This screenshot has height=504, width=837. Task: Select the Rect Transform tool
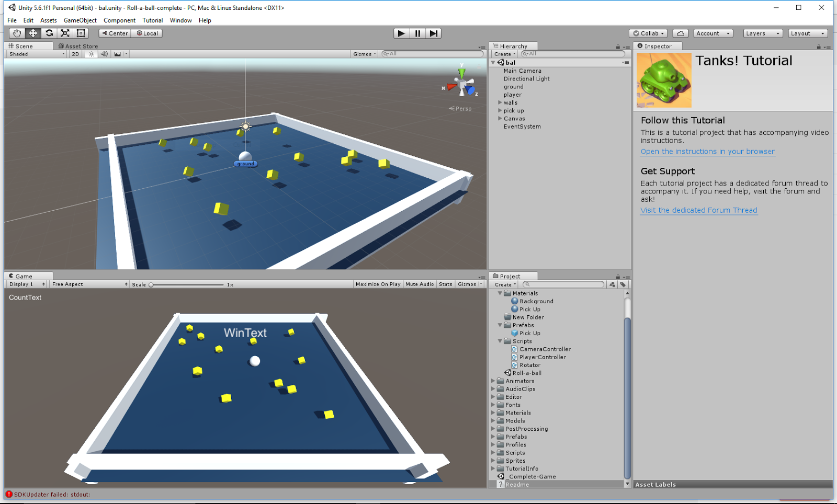coord(81,33)
